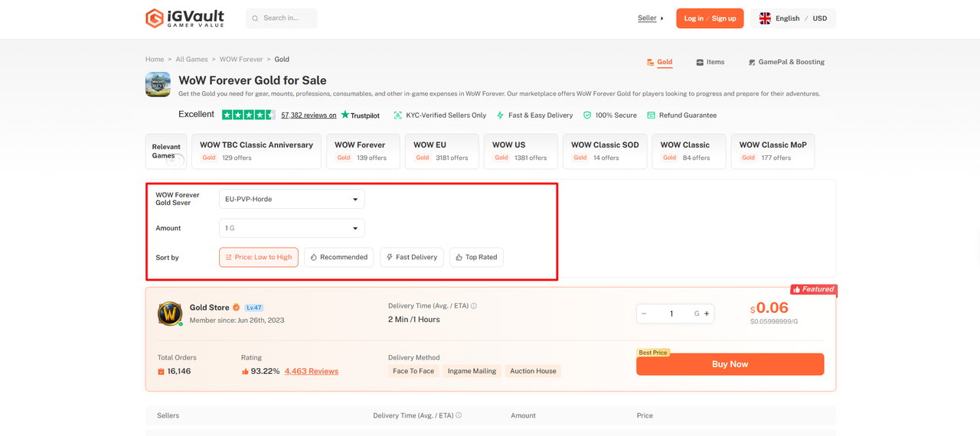Click the Gold Store seller avatar

coord(170,314)
